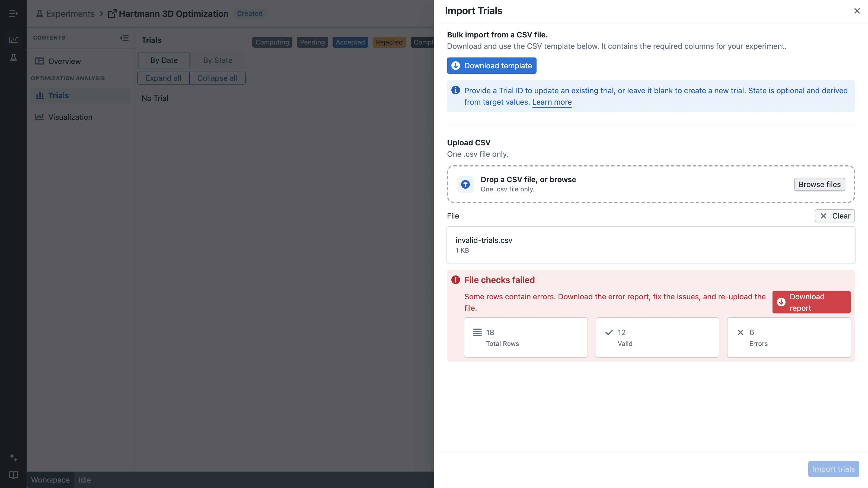Click the 6 Errors card

pos(789,338)
